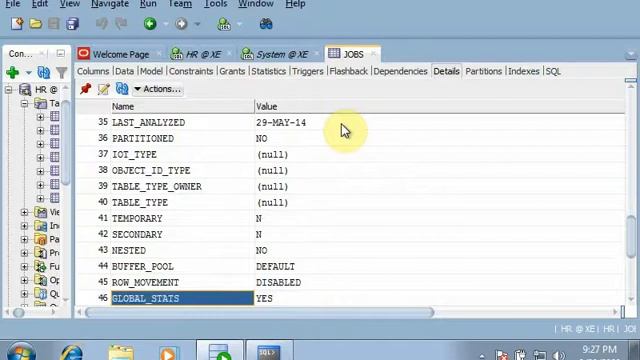The height and width of the screenshot is (360, 640).
Task: Open dropdown next to Back arrow
Action: (x=166, y=24)
